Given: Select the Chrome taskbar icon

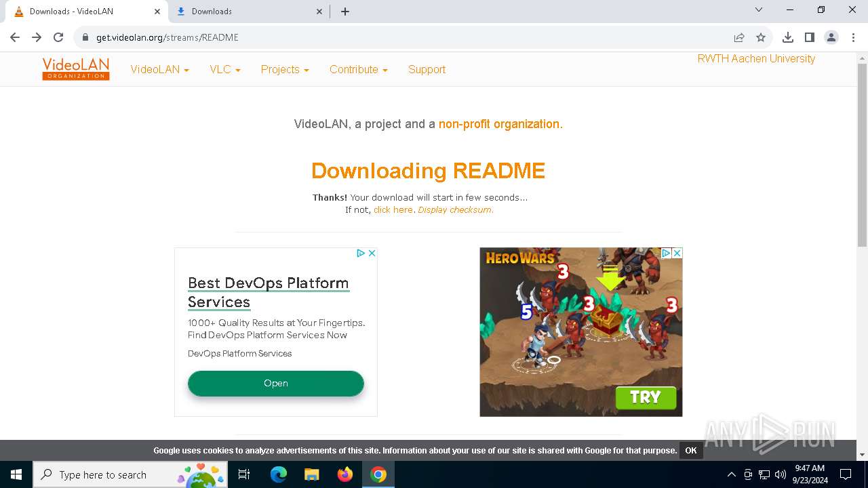Looking at the screenshot, I should (378, 474).
